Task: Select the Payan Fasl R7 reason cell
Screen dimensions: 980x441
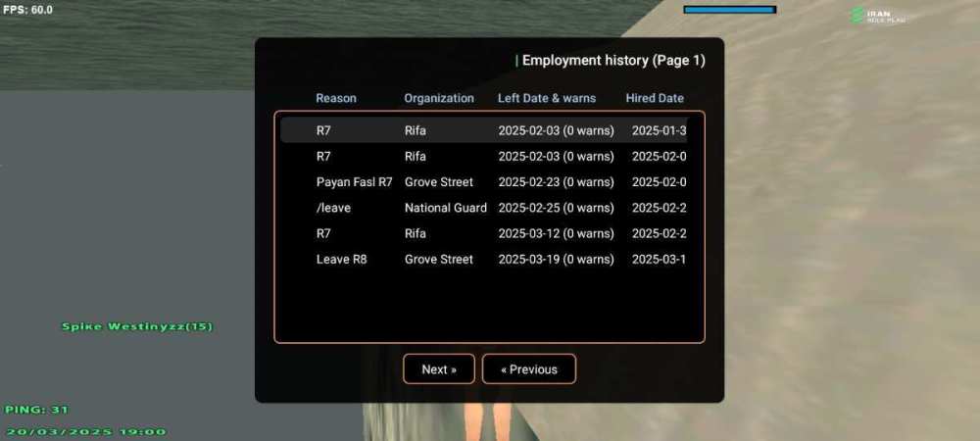Action: (x=355, y=181)
